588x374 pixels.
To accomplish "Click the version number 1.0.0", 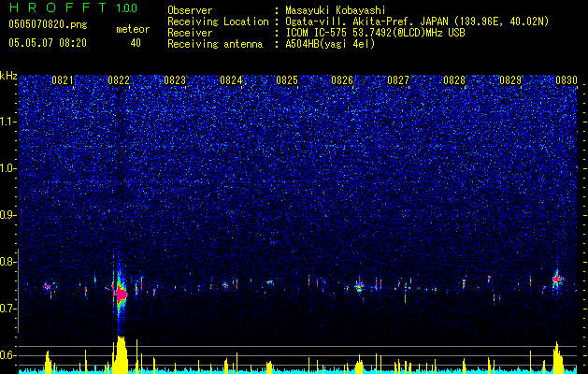I will pos(127,8).
